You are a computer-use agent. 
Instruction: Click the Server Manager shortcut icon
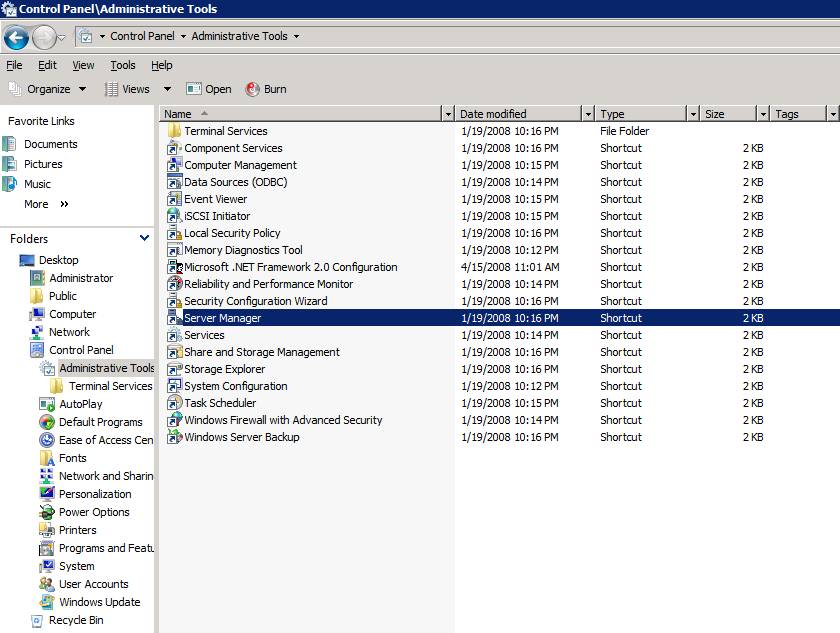coord(174,318)
